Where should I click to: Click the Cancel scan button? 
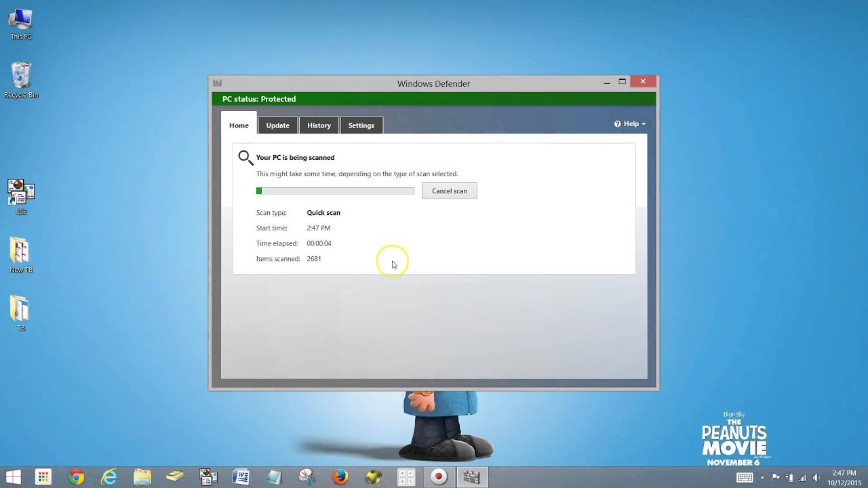coord(449,190)
